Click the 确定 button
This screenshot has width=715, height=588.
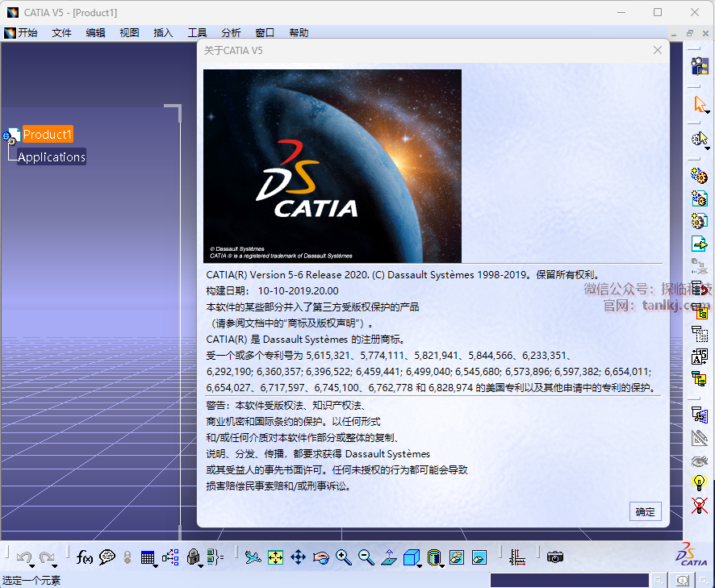(645, 511)
